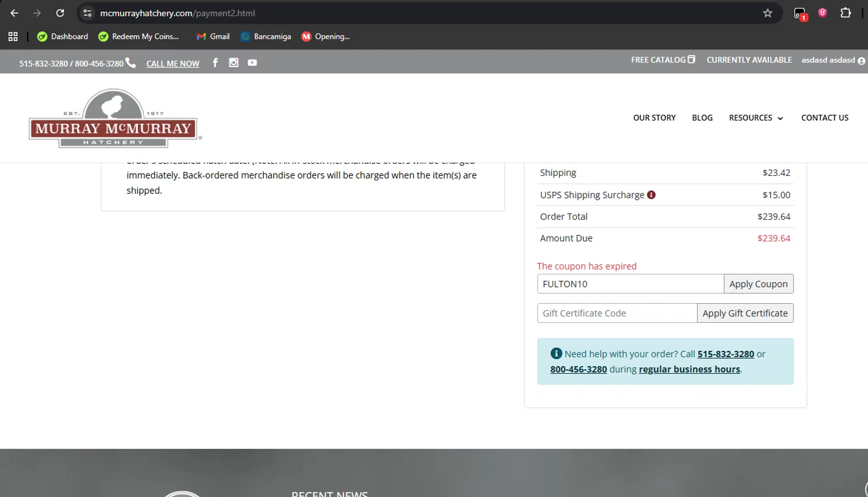868x497 pixels.
Task: Open the Gmail bookmark
Action: [213, 36]
